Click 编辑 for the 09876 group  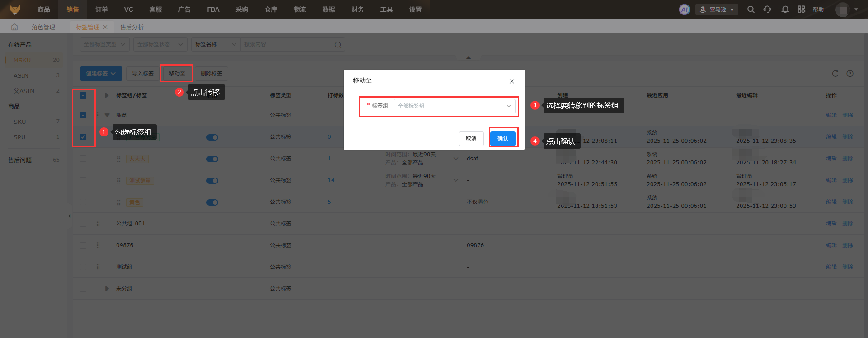pos(831,245)
